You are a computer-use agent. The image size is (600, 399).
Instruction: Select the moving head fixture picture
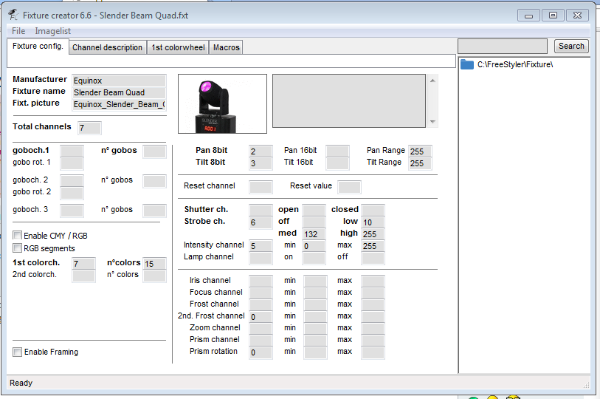(222, 104)
